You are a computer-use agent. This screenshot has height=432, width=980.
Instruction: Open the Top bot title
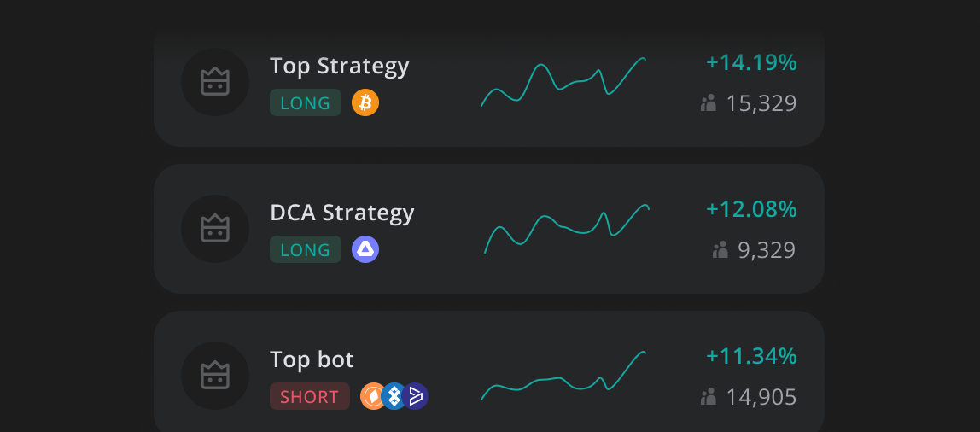312,359
